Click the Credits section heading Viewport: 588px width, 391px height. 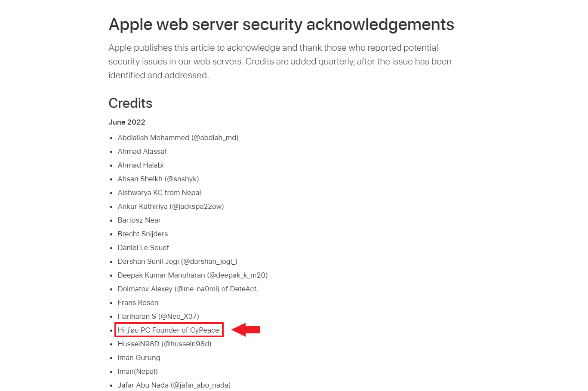tap(130, 103)
